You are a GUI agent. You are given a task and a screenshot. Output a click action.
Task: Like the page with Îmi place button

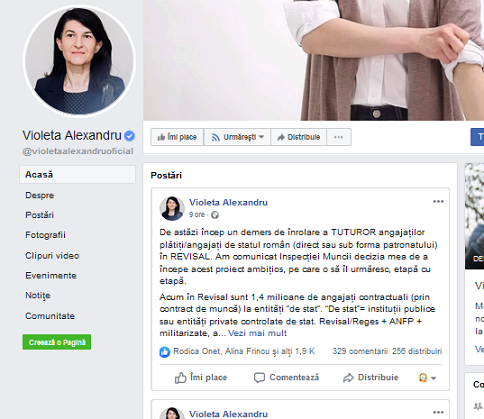(x=177, y=137)
